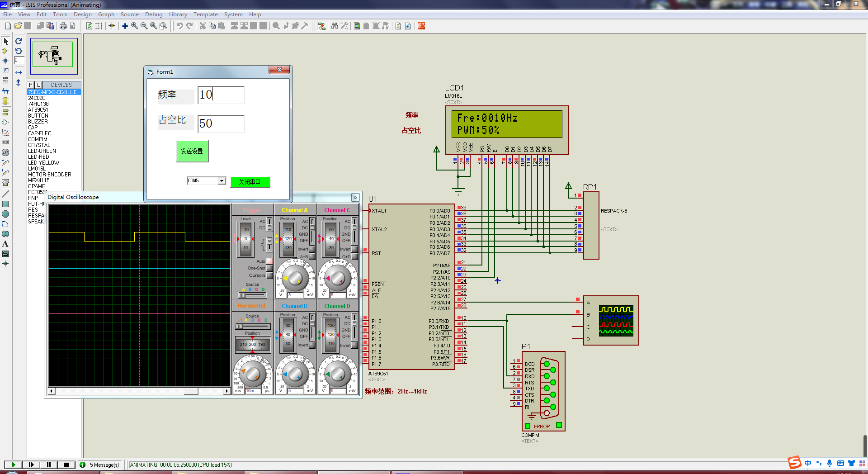Click the 占空比 duty cycle input field

(x=221, y=124)
